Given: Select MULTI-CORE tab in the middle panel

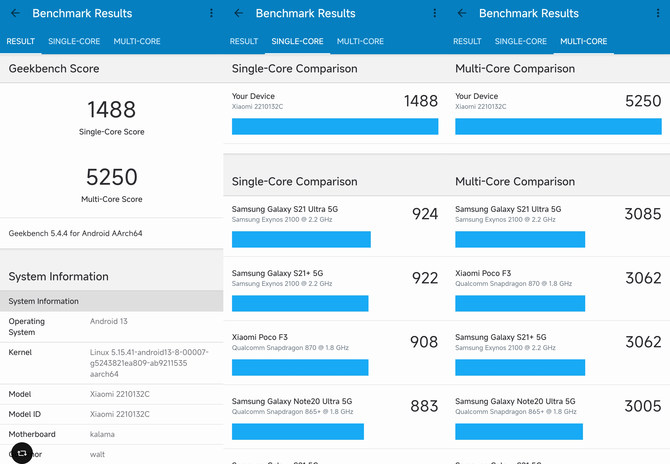Looking at the screenshot, I should click(x=360, y=41).
